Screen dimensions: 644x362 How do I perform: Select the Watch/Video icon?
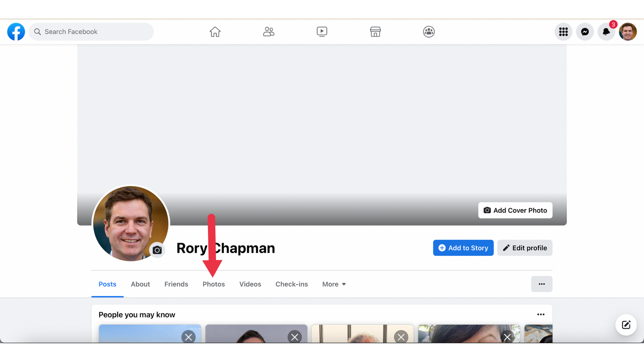322,32
